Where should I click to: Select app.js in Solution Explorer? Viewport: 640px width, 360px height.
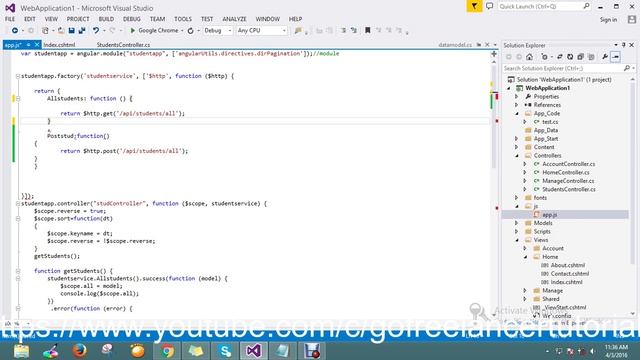[x=549, y=215]
